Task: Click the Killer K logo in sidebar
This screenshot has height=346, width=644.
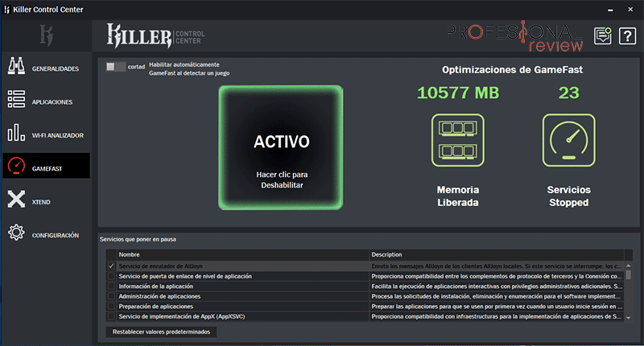Action: pos(47,35)
